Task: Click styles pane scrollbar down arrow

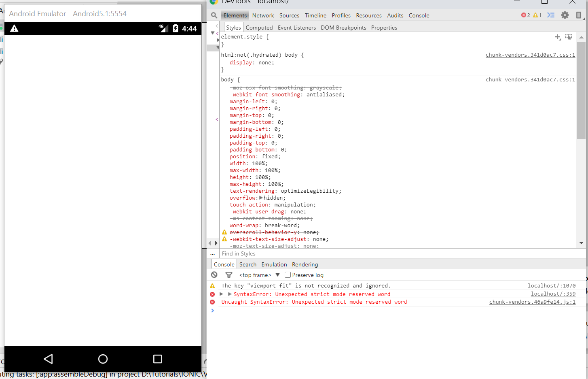Action: coord(581,243)
